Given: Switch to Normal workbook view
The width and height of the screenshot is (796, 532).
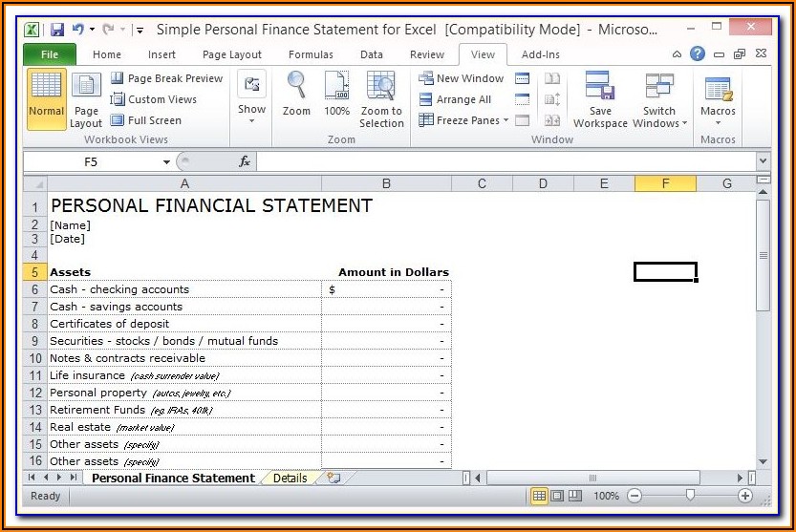Looking at the screenshot, I should (46, 98).
